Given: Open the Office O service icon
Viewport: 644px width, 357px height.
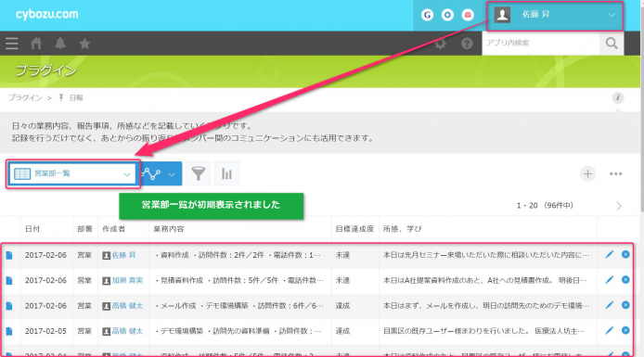Looking at the screenshot, I should tap(447, 15).
